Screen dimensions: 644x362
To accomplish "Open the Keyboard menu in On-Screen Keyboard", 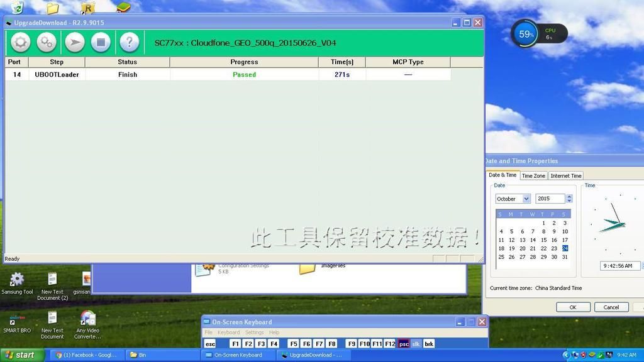I will (228, 332).
